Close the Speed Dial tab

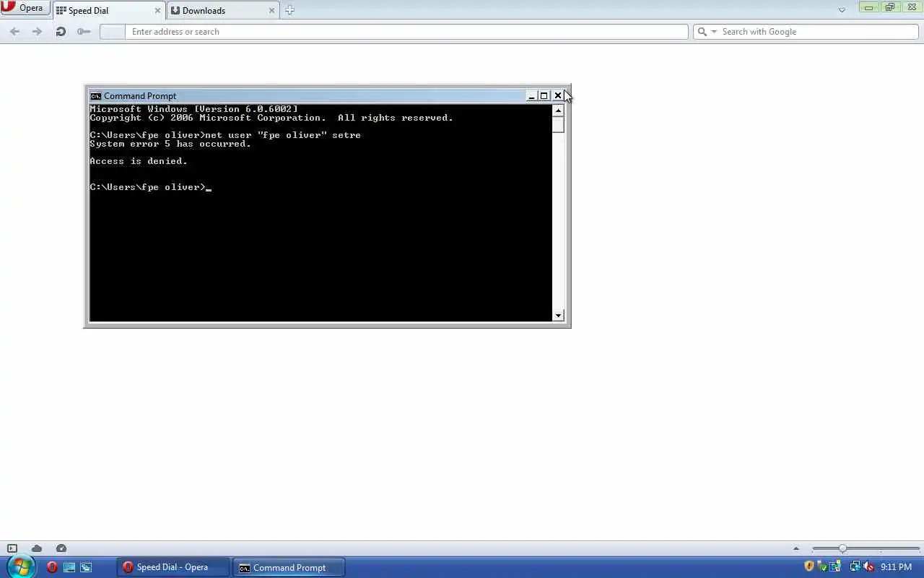click(157, 11)
